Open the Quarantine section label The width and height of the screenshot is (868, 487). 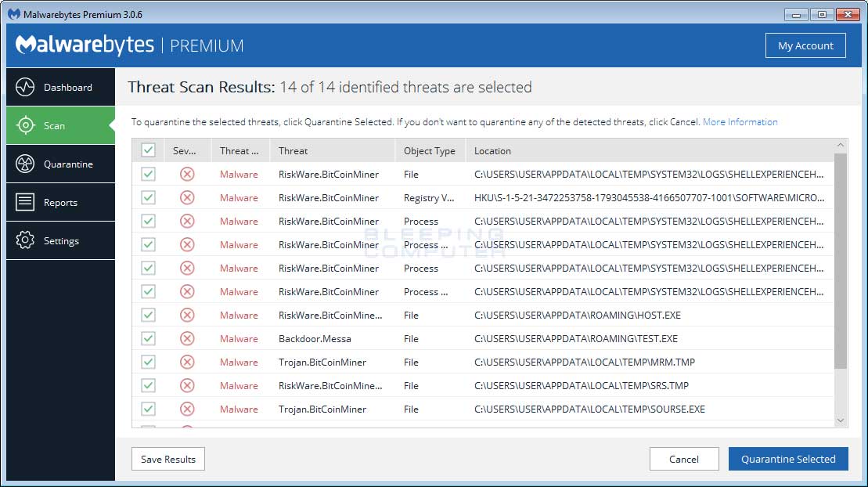(68, 164)
